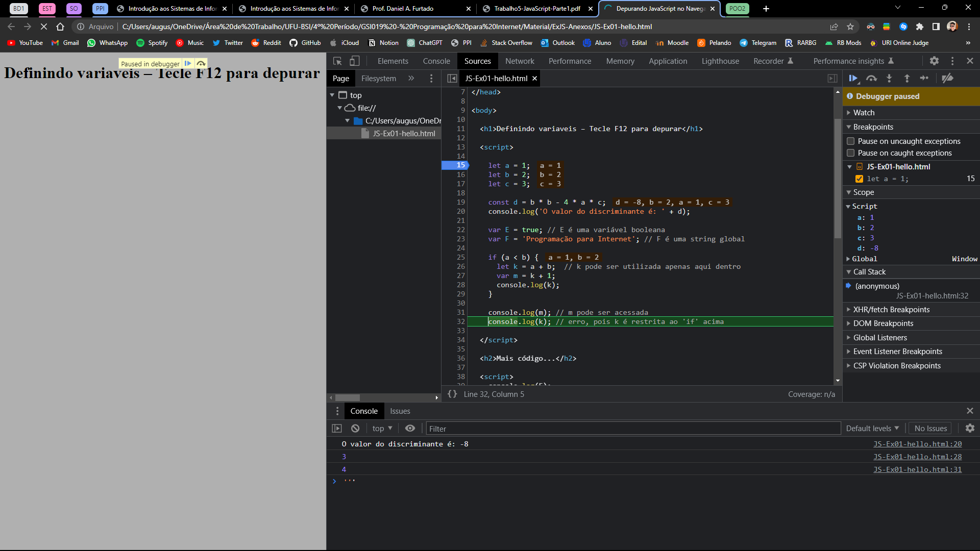Click the Format code pretty-print icon

[452, 393]
